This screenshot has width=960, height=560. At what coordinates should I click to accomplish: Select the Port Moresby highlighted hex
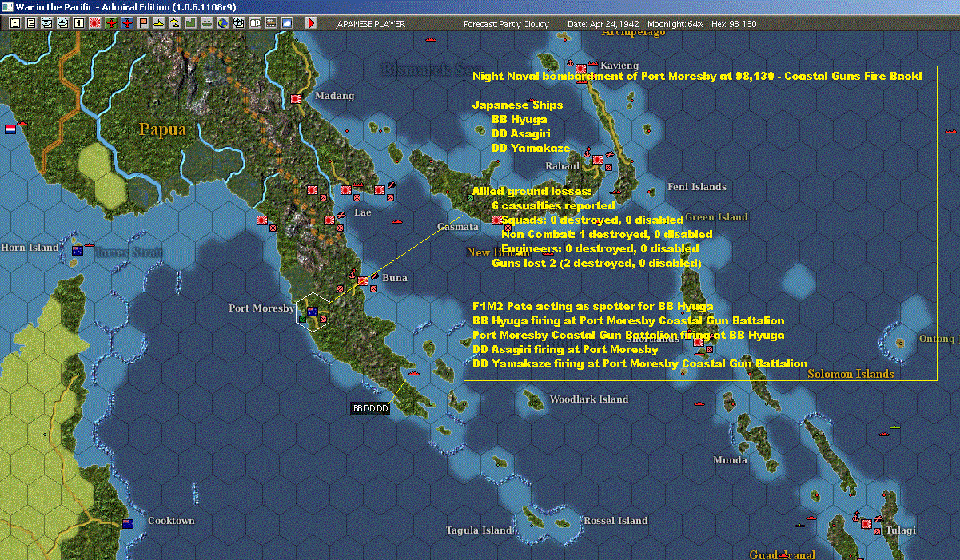313,313
